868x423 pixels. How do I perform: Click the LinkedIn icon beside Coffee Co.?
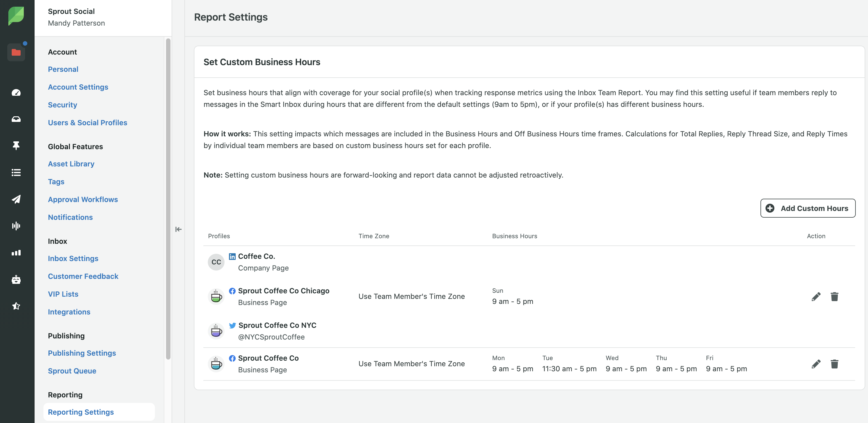pyautogui.click(x=232, y=256)
